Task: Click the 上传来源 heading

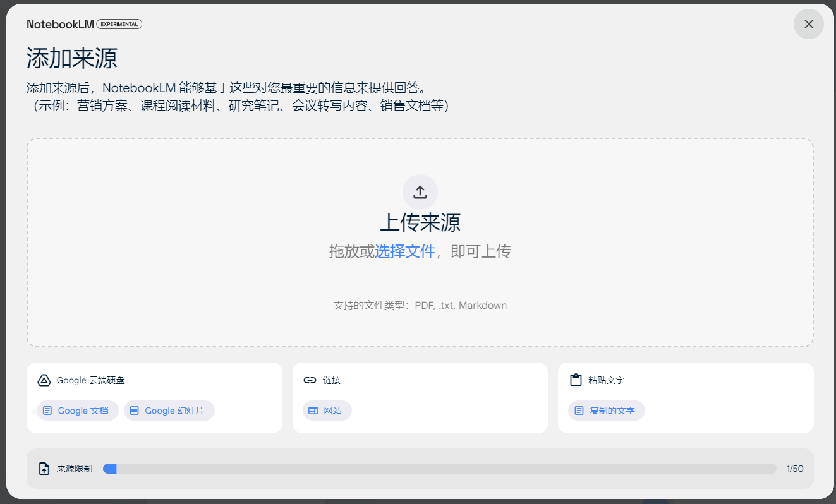Action: coord(420,222)
